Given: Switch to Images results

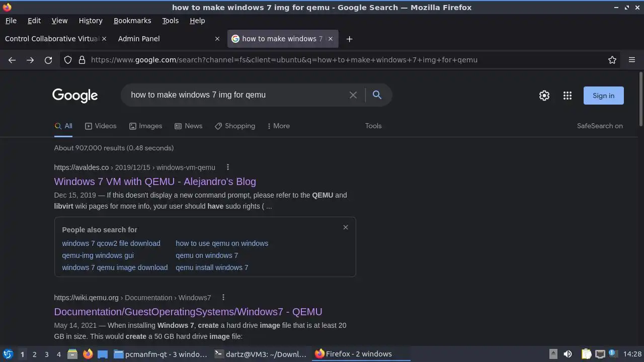Looking at the screenshot, I should tap(145, 126).
